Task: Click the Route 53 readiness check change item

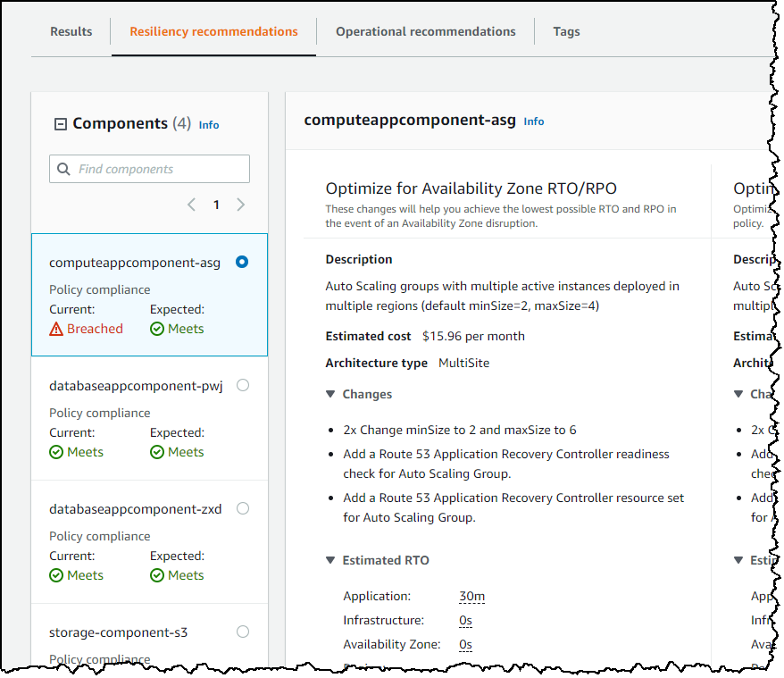Action: (x=506, y=464)
